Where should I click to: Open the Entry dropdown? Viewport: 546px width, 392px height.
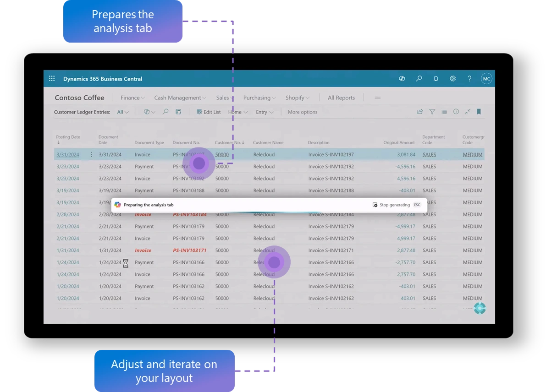tap(265, 112)
